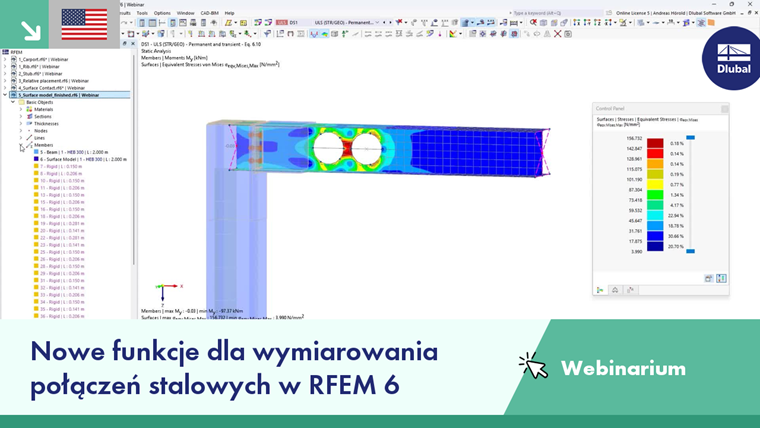Screen dimensions: 760x428
Task: Expand 4_Surface Contact.rf6 model
Action: coord(5,88)
